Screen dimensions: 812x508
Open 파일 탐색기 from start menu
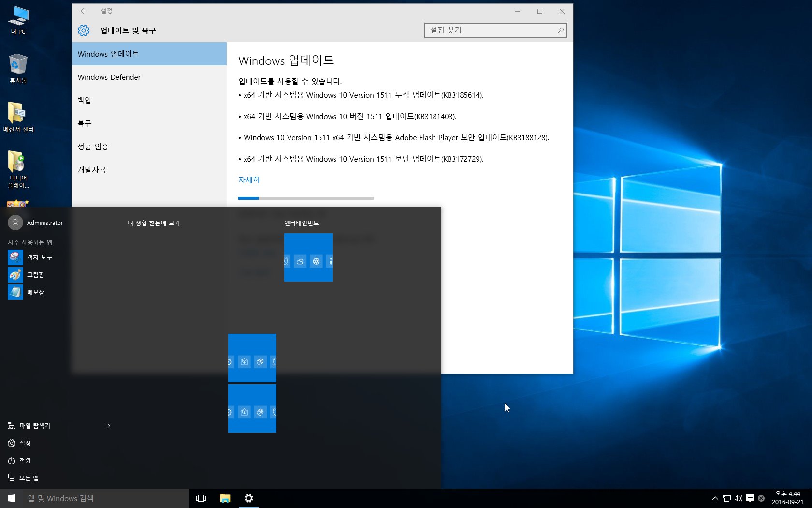30,426
